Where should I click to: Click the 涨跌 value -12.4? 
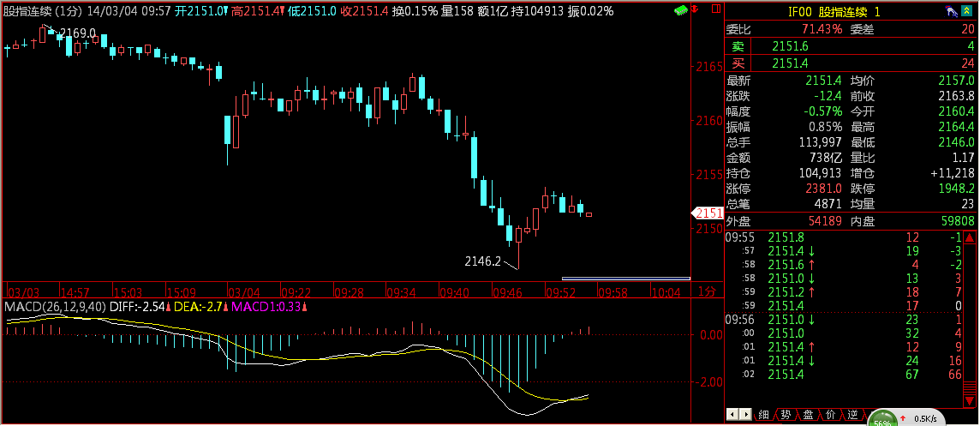828,96
